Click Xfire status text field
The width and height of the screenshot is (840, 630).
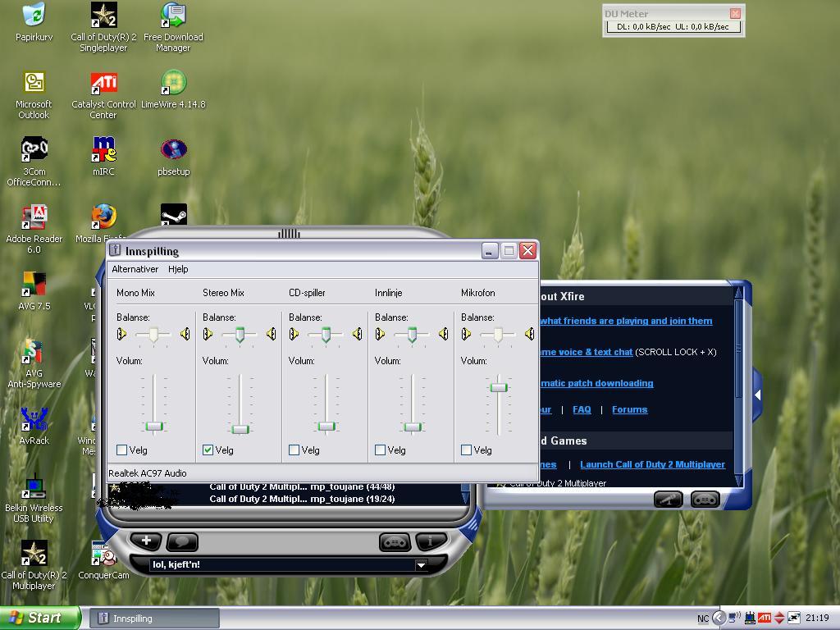click(x=283, y=564)
